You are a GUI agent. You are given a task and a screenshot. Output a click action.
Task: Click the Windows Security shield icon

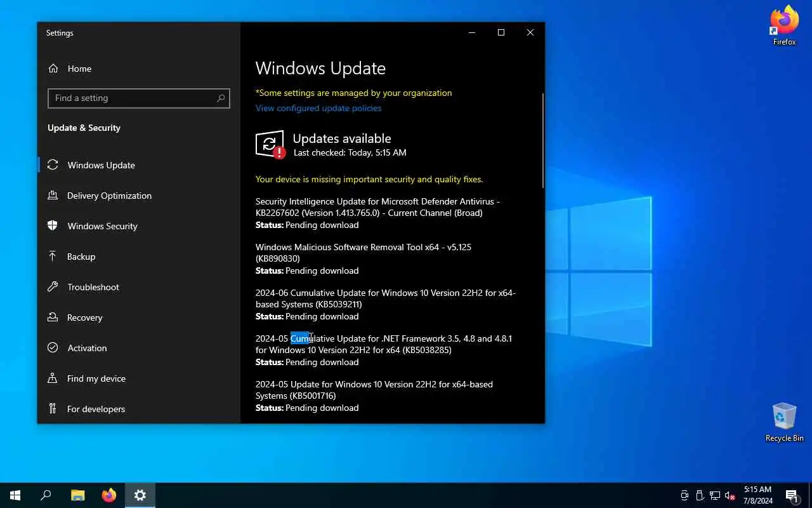coord(53,226)
